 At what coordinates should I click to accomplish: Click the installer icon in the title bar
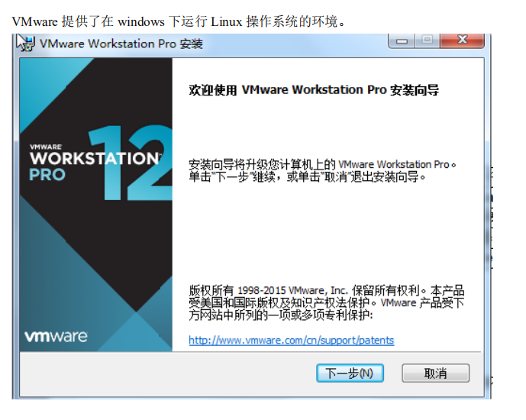tap(26, 43)
